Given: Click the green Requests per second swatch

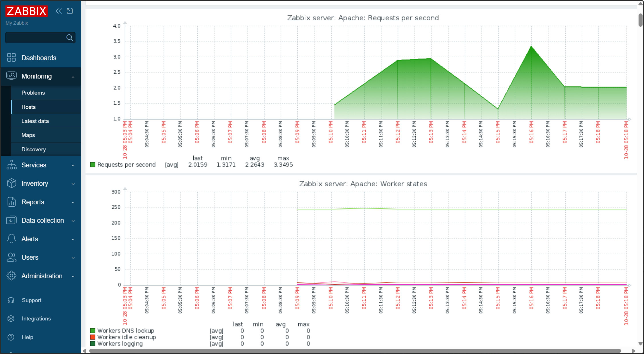Looking at the screenshot, I should [93, 165].
